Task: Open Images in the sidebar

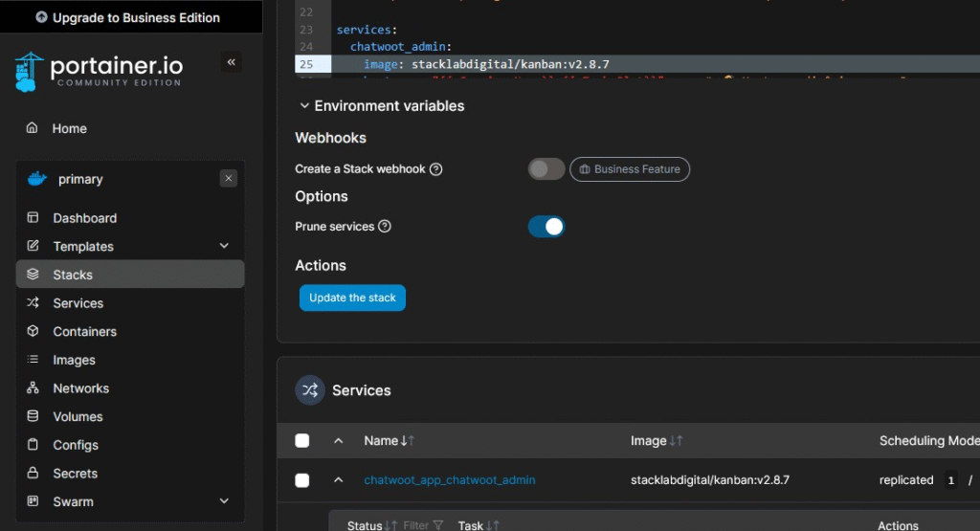Action: (x=74, y=360)
